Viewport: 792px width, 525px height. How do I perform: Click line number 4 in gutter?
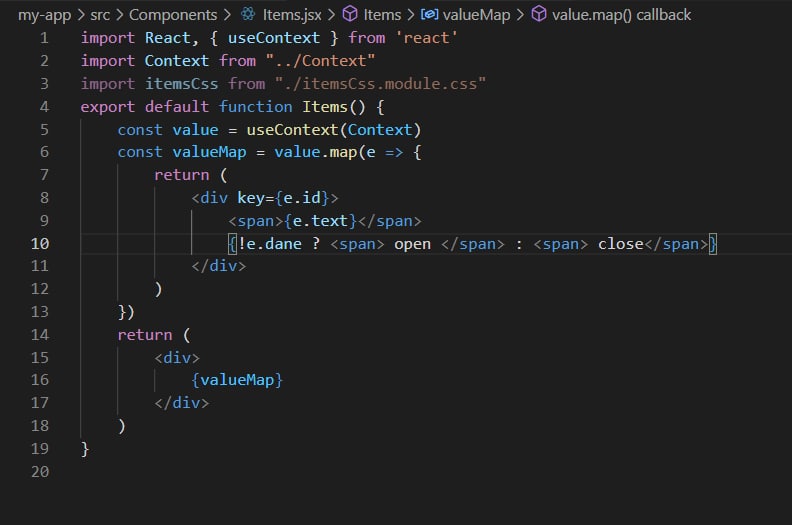[x=44, y=107]
